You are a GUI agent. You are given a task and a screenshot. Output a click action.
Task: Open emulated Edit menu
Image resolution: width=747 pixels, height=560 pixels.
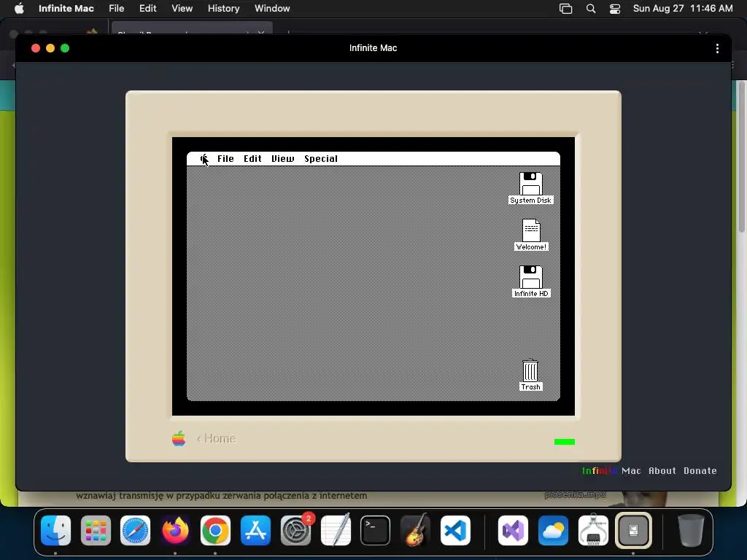(x=252, y=158)
